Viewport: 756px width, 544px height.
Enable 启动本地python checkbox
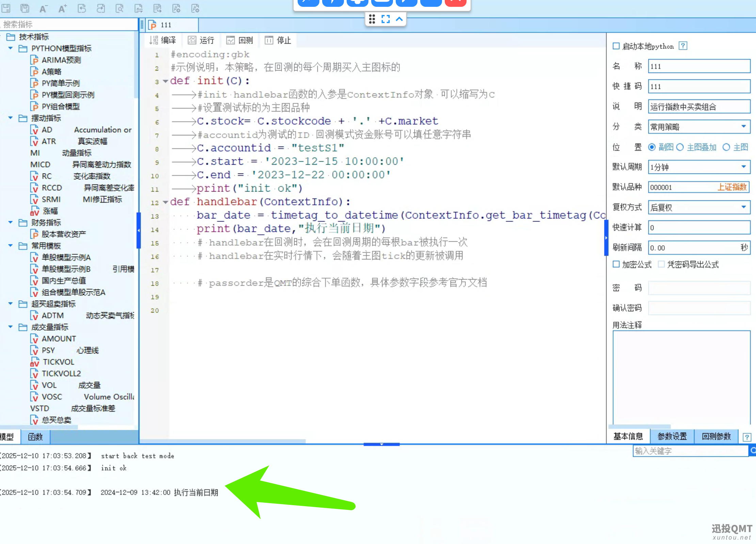[x=616, y=46]
